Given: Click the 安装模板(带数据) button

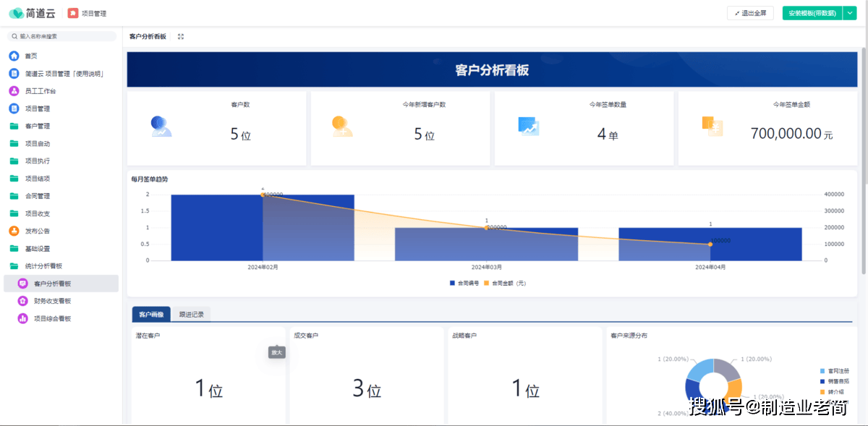Looking at the screenshot, I should click(812, 13).
